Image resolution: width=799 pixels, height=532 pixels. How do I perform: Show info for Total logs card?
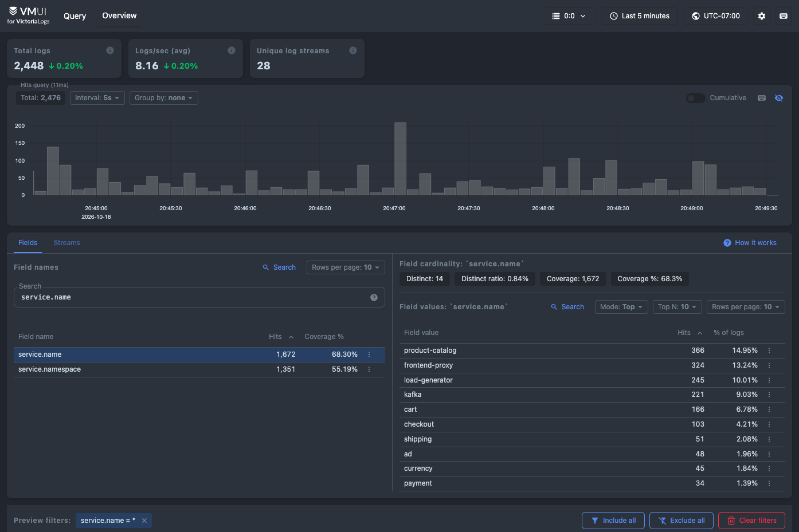point(110,50)
